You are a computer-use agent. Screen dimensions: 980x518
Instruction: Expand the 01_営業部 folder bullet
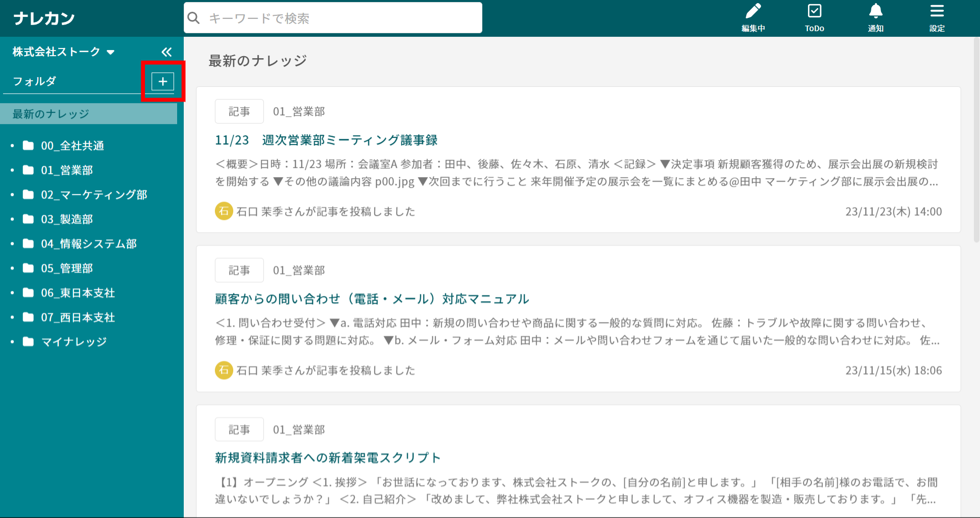12,170
